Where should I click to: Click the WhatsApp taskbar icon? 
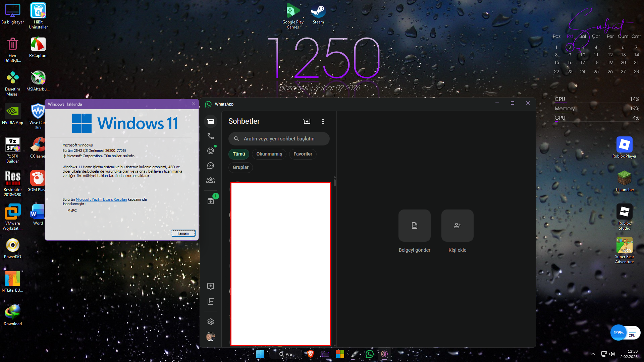(x=370, y=354)
